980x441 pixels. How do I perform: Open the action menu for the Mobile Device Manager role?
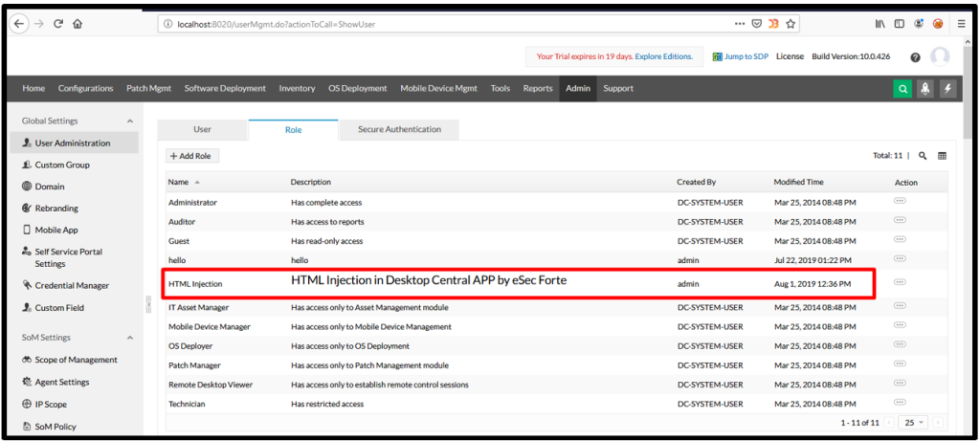point(900,325)
